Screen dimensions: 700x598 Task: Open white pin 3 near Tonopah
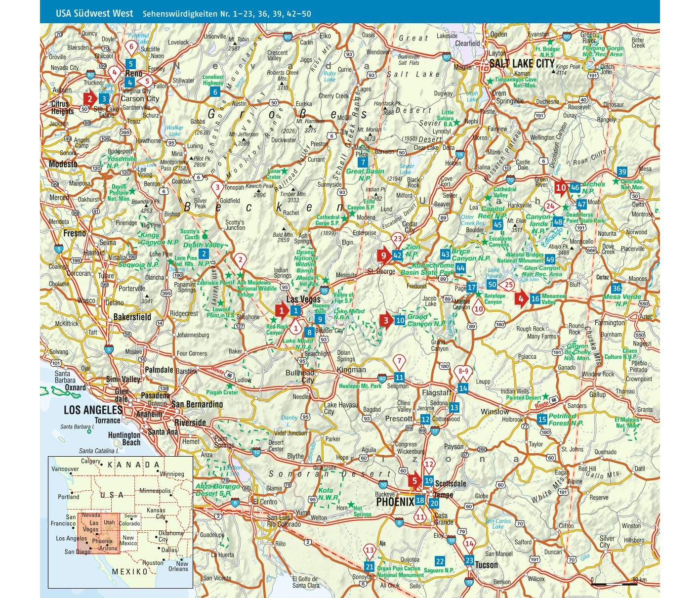point(216,187)
